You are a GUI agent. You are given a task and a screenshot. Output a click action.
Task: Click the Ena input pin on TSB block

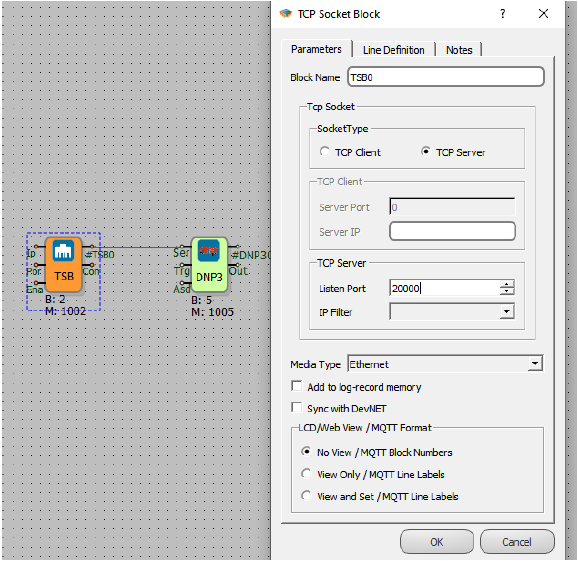tap(36, 283)
